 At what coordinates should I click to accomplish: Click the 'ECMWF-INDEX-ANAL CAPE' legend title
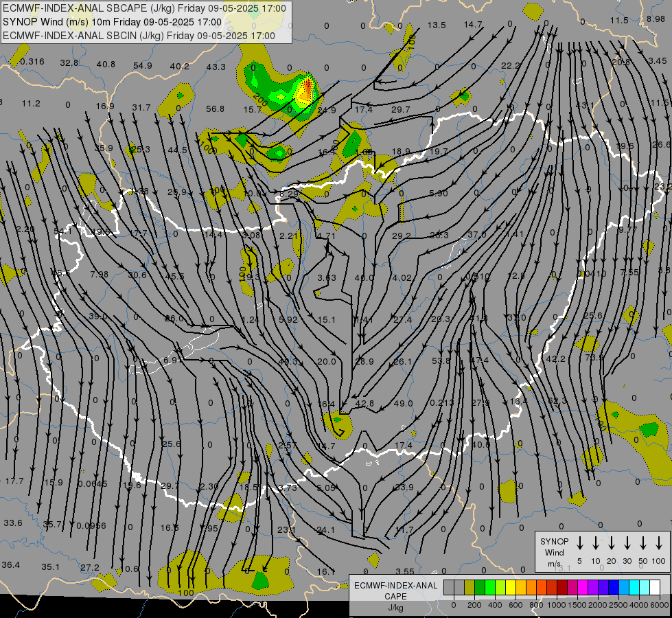395,591
